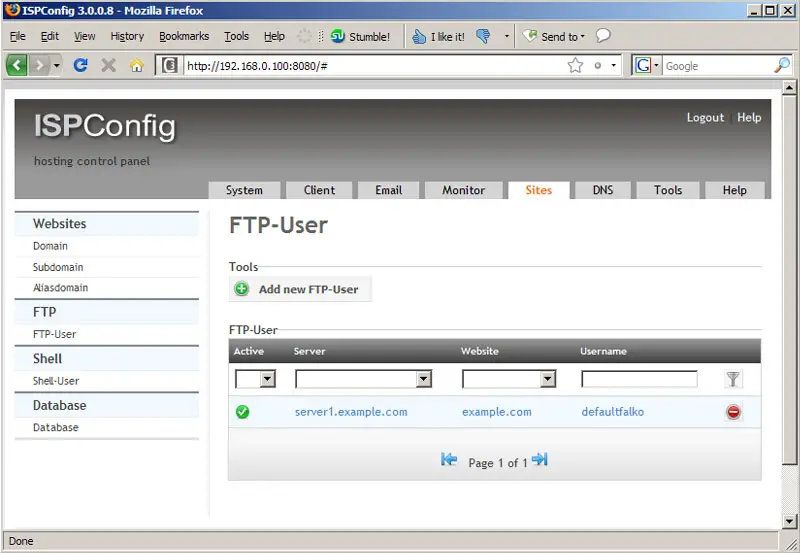
Task: Click the browser Forward arrow
Action: coord(39,65)
